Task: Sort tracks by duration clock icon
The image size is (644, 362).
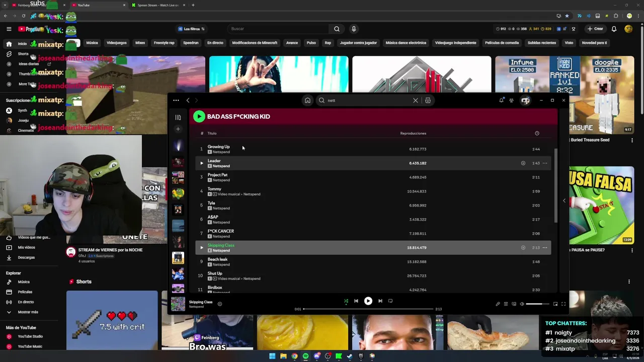Action: [537, 133]
